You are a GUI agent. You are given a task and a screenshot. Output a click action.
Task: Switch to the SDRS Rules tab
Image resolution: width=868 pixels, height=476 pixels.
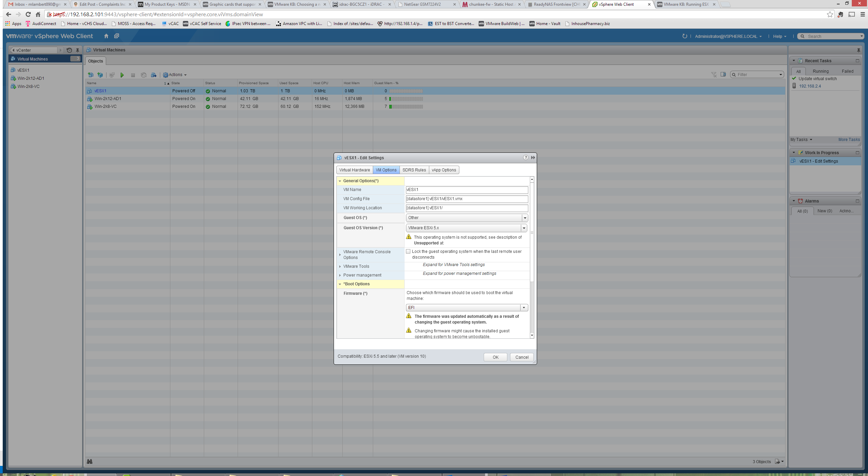[414, 170]
